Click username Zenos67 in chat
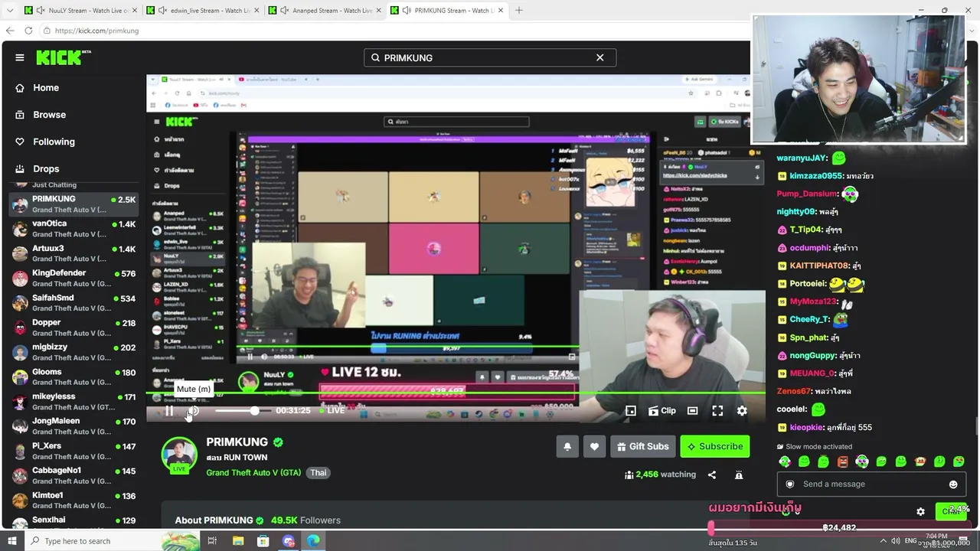Screen dimensions: 980x551 point(793,391)
